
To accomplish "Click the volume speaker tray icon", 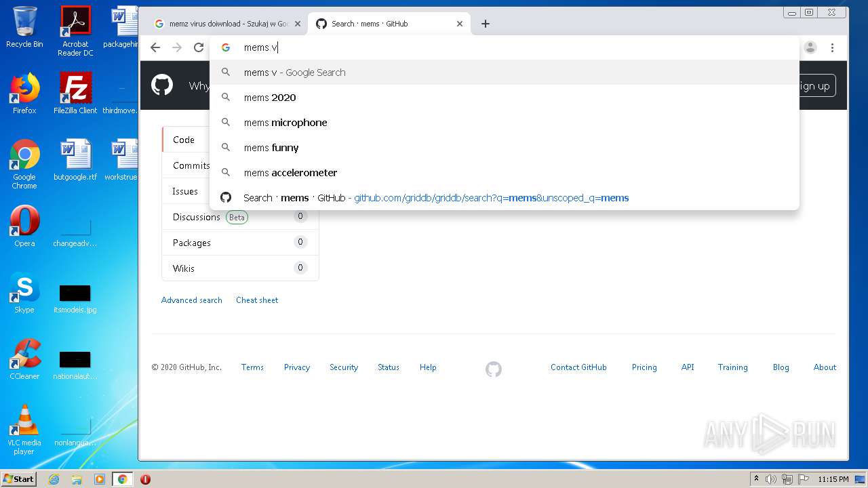I will click(771, 479).
